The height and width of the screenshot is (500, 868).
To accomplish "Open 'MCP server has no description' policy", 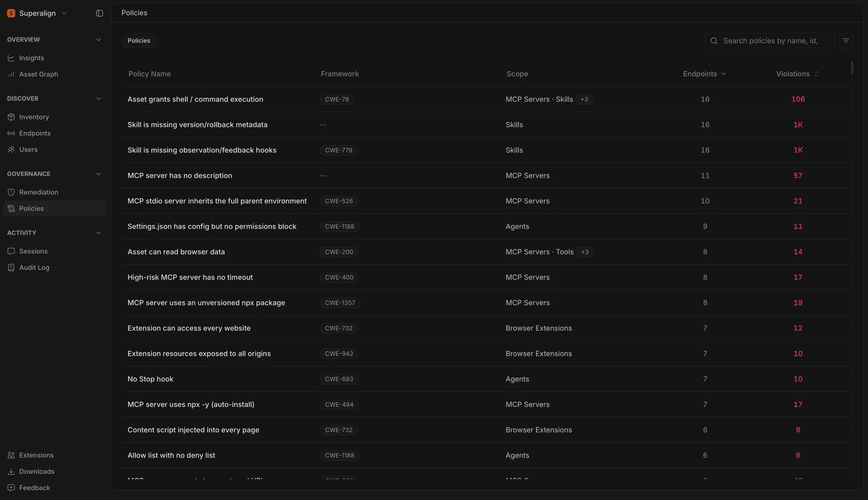I will coord(180,175).
